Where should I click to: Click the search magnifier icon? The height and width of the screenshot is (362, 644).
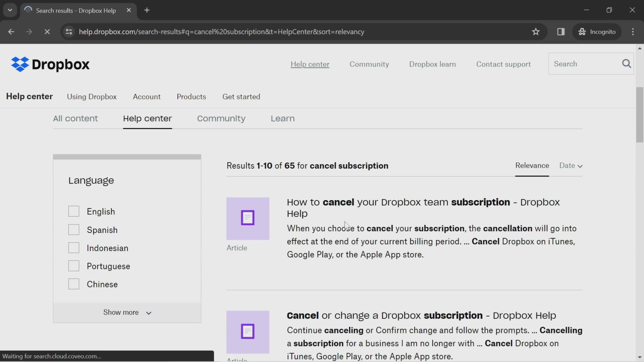click(x=627, y=64)
